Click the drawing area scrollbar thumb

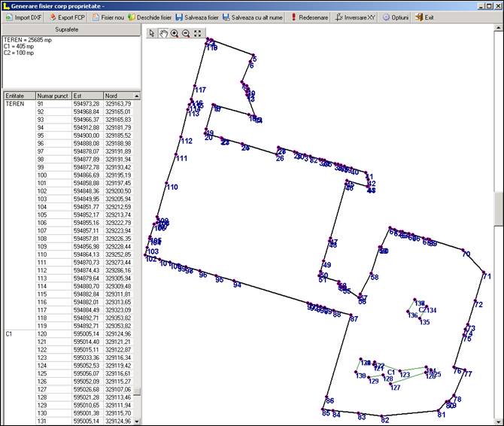coord(498,209)
